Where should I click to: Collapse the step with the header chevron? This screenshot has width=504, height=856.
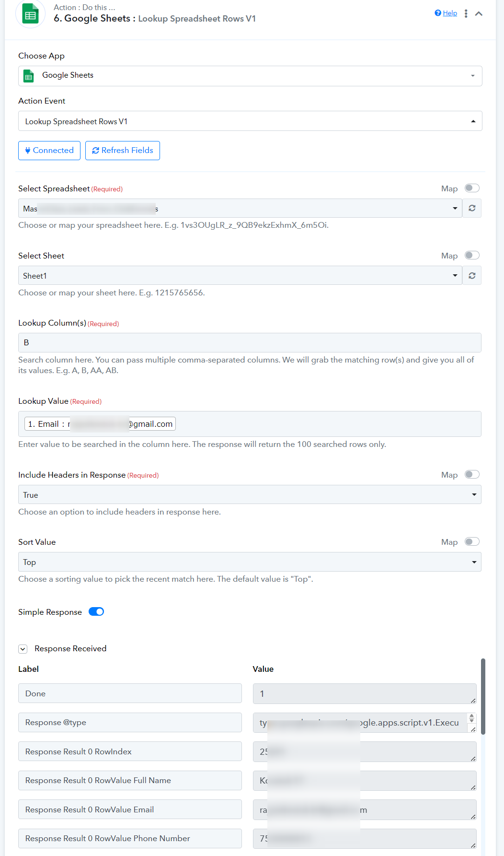tap(479, 13)
